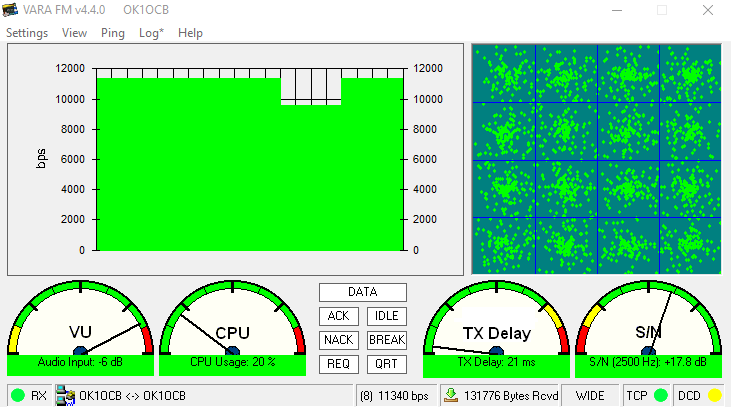The width and height of the screenshot is (731, 407).
Task: Click the yellow DCD status light
Action: click(x=715, y=395)
